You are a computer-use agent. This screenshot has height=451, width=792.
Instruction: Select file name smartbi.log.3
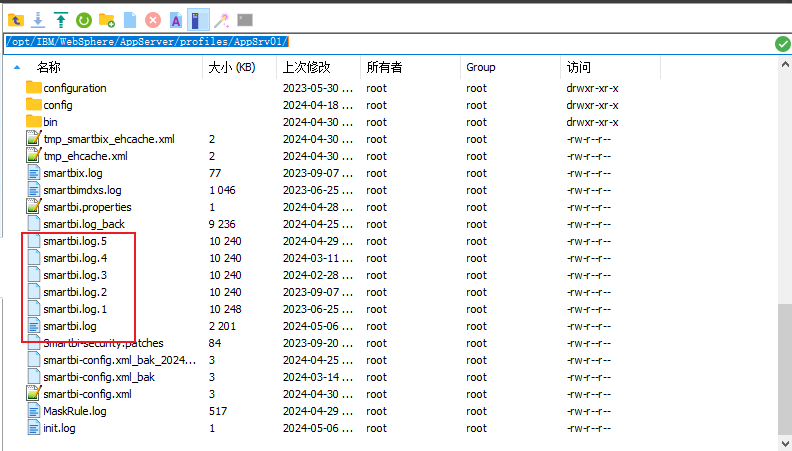point(75,275)
